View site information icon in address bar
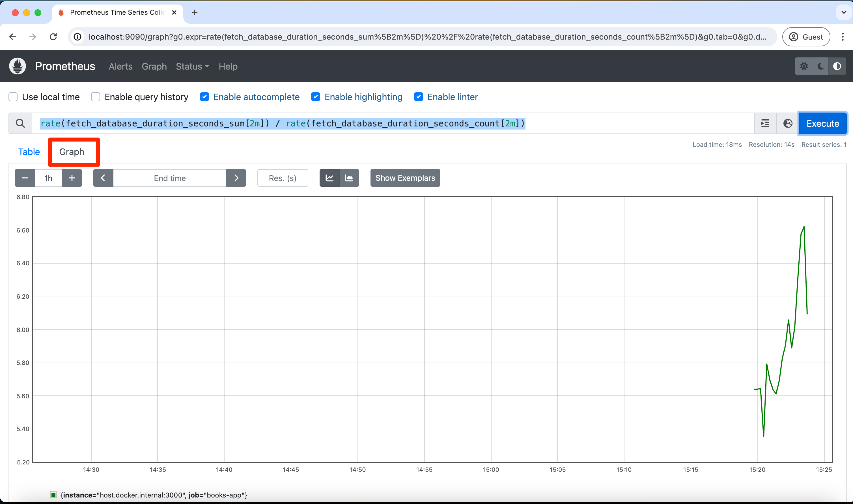853x504 pixels. tap(77, 37)
